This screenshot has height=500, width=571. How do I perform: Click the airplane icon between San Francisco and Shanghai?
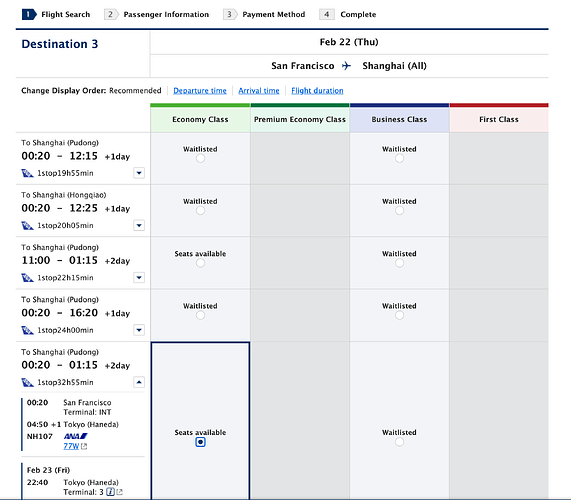point(346,66)
